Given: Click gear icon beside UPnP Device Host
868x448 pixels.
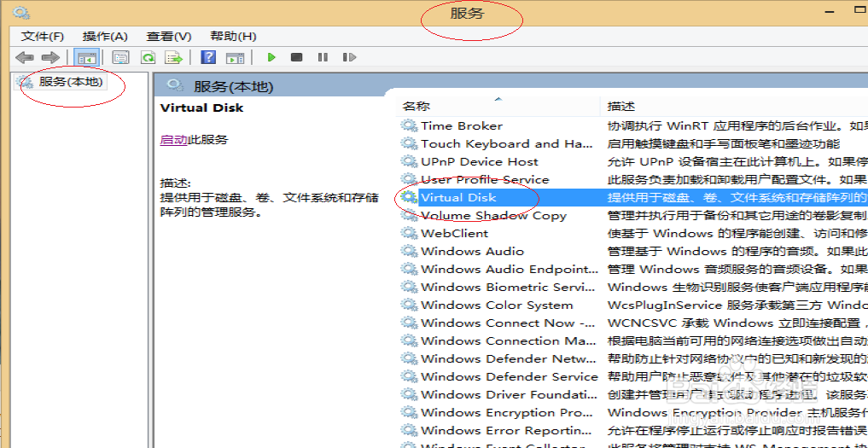Looking at the screenshot, I should point(409,161).
